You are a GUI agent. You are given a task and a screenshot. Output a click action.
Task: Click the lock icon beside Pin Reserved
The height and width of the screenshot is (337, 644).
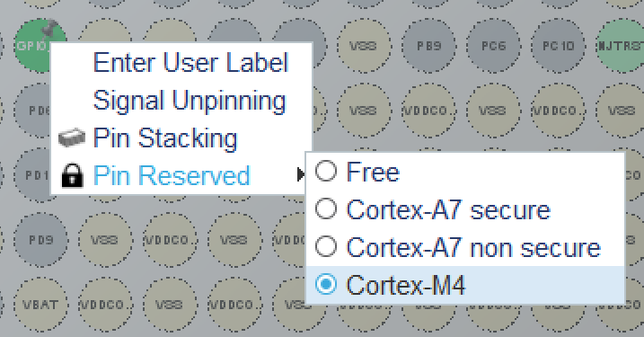pyautogui.click(x=72, y=176)
